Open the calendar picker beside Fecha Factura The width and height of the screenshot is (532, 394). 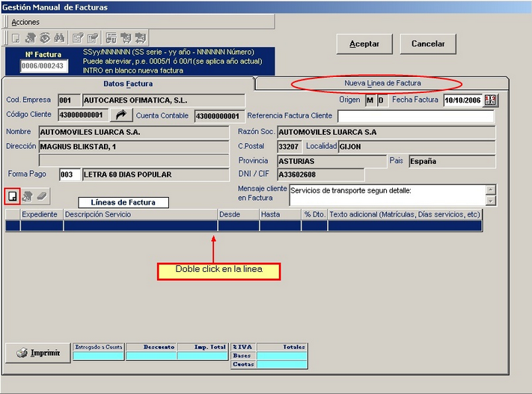[491, 100]
